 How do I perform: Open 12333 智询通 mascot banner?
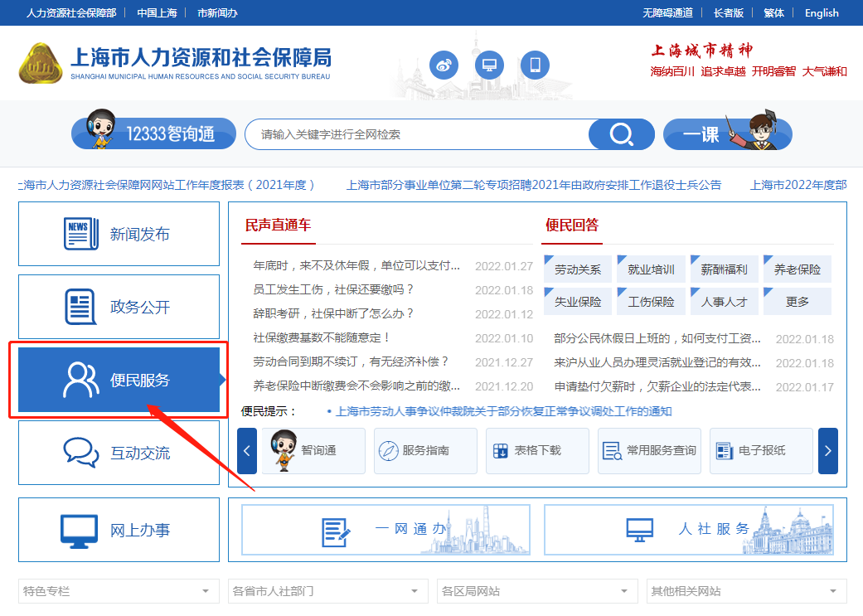pyautogui.click(x=149, y=133)
